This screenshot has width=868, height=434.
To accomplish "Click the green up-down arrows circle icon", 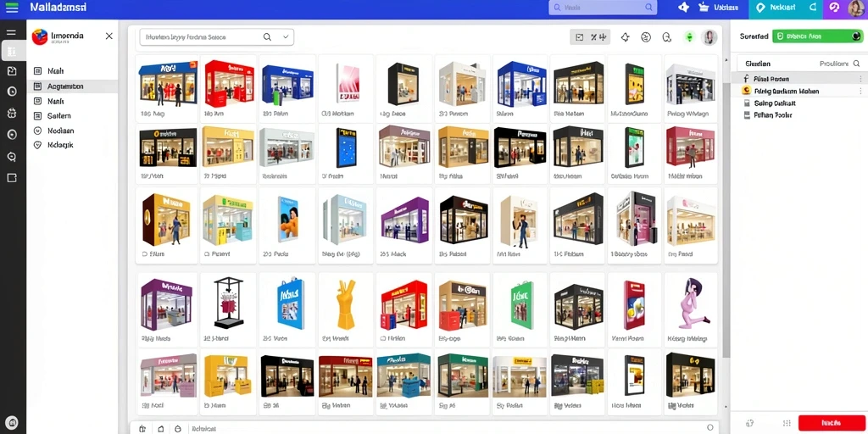I will click(689, 37).
